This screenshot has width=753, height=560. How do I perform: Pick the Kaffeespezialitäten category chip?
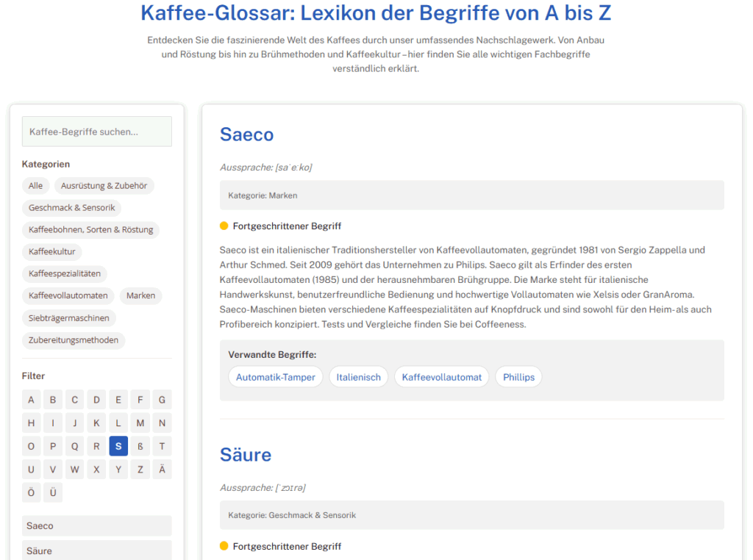click(64, 273)
